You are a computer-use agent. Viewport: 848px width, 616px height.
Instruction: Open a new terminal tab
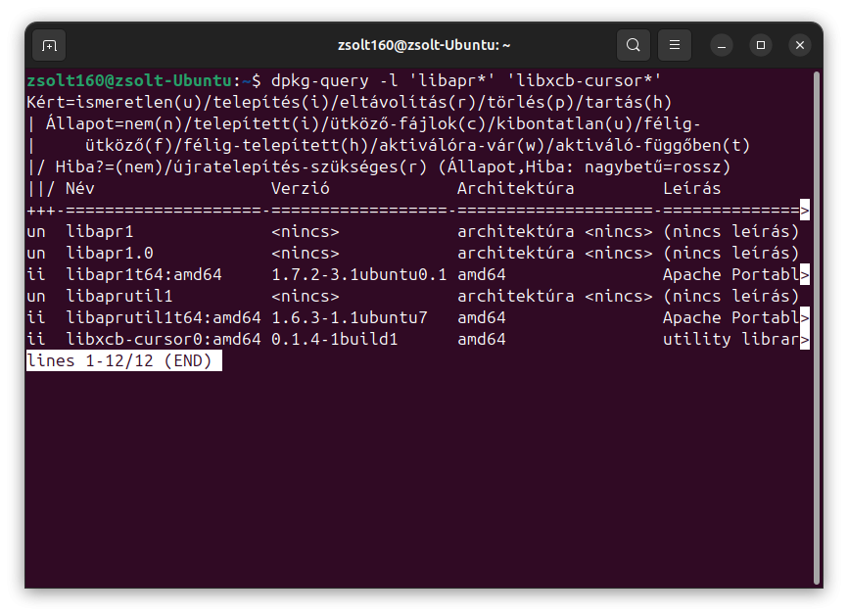[49, 45]
